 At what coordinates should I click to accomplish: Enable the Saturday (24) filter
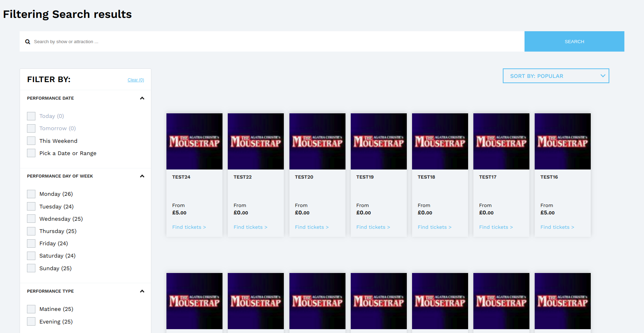tap(31, 256)
